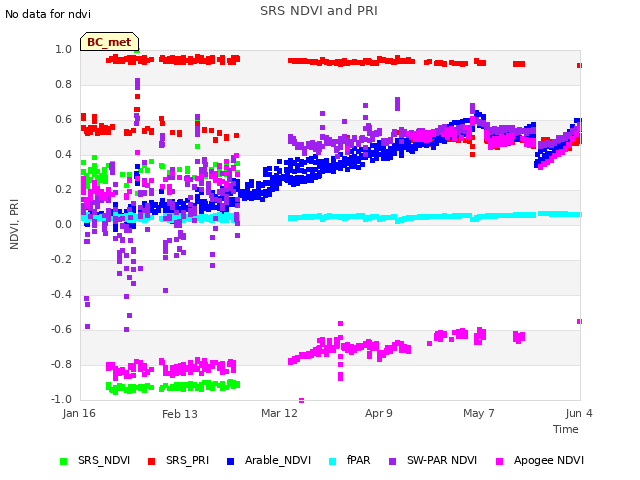The width and height of the screenshot is (640, 480).
Task: Click the 'Time' x-axis label
Action: pyautogui.click(x=566, y=429)
